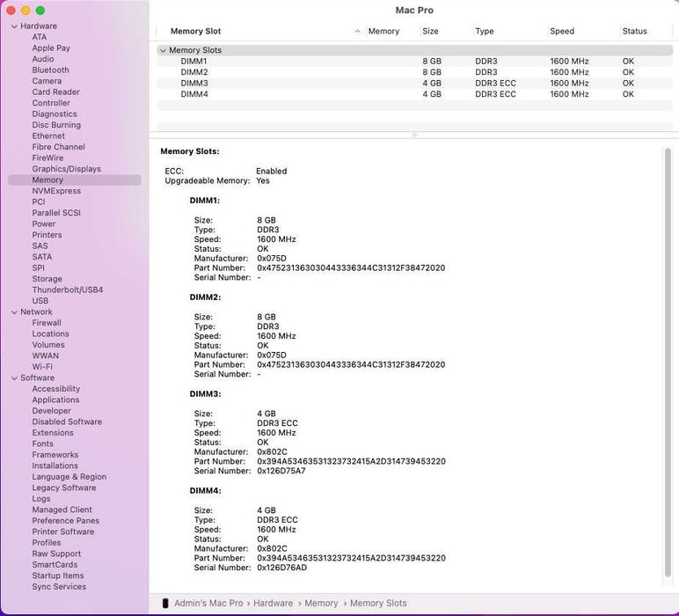Select Power in the sidebar
This screenshot has width=679, height=616.
click(43, 224)
